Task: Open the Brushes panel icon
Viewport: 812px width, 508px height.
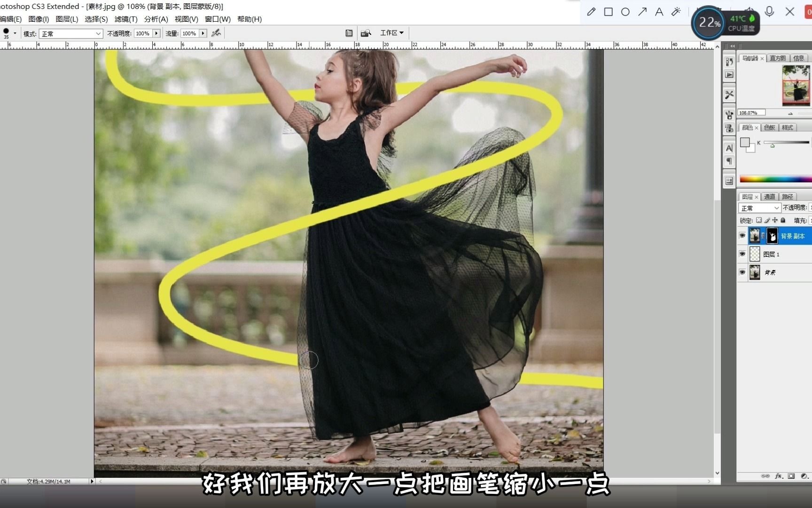Action: (729, 115)
